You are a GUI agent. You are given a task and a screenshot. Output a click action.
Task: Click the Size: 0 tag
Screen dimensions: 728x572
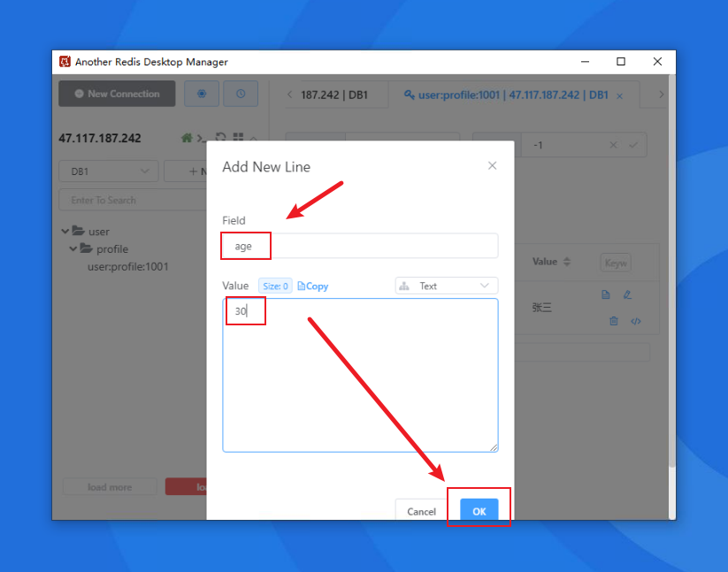point(275,286)
